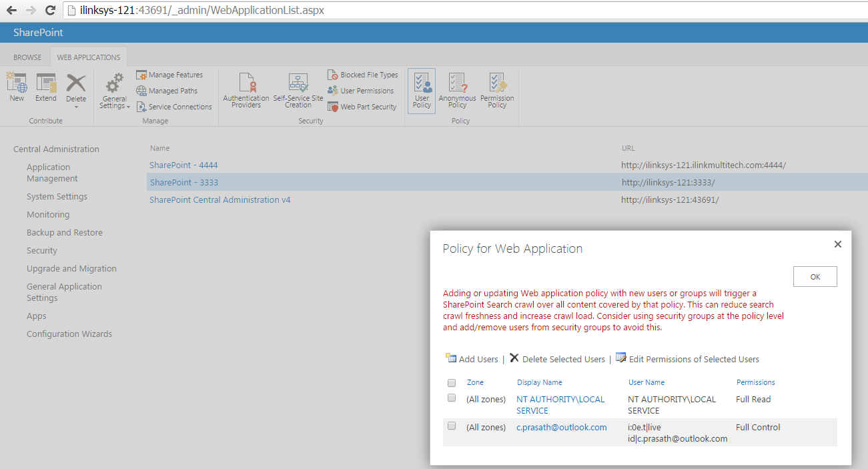Click Add Users in the dialog

(x=478, y=359)
